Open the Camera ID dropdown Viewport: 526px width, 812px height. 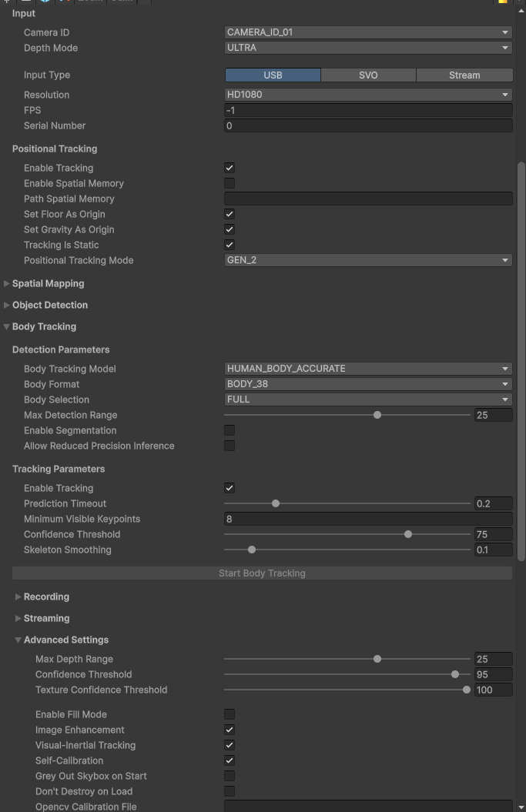(x=367, y=32)
